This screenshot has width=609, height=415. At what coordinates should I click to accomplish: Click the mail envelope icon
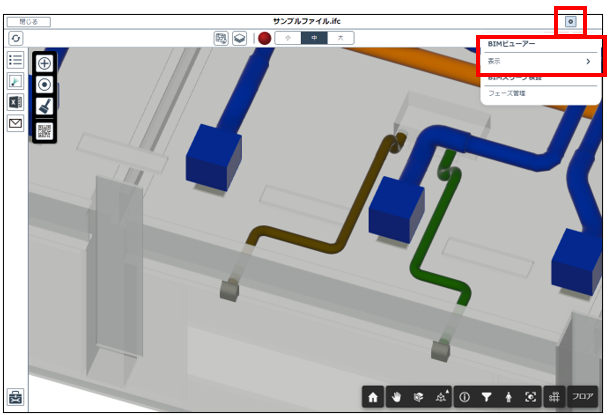(16, 123)
